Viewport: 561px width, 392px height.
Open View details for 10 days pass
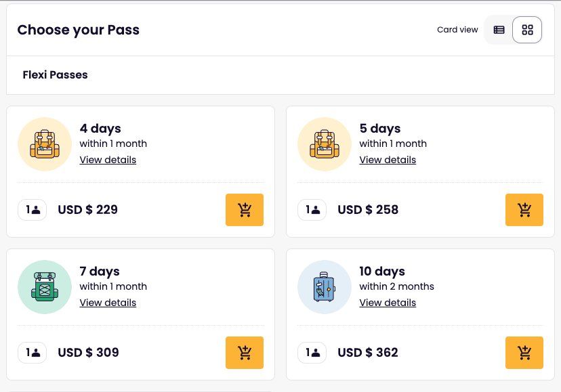pos(388,303)
